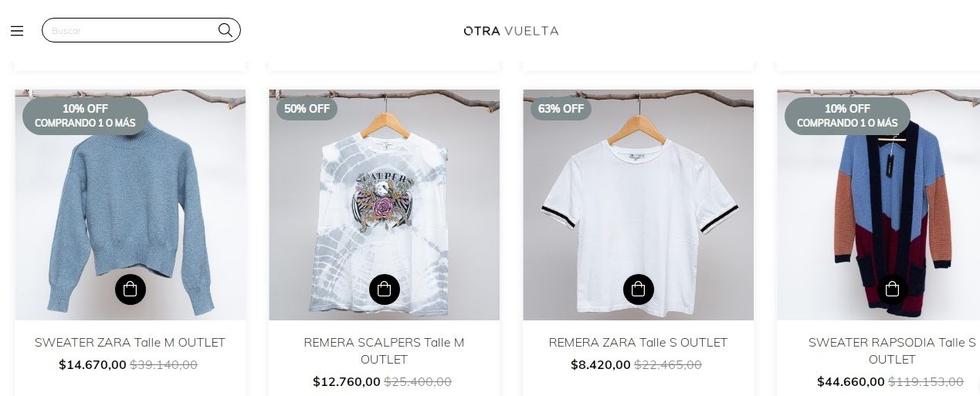Screen dimensions: 980x396
Task: Focus the Buscar search field
Action: [141, 30]
